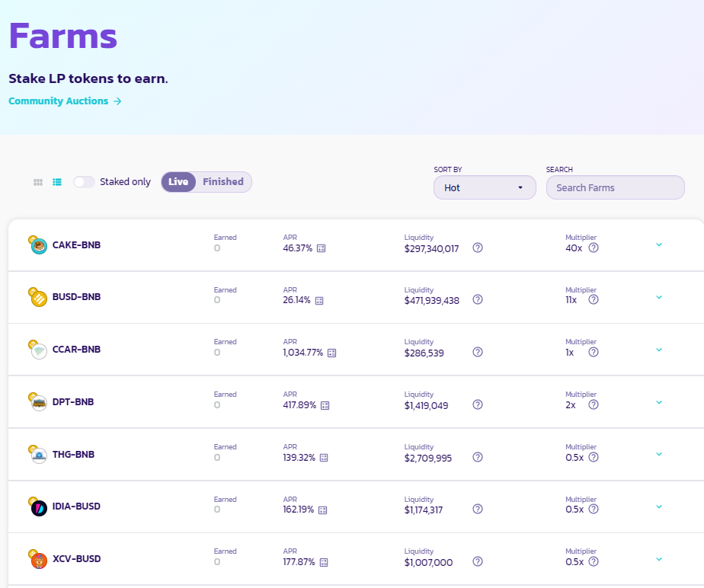Select the THG-BNB farm name
The height and width of the screenshot is (588, 704).
click(x=74, y=455)
